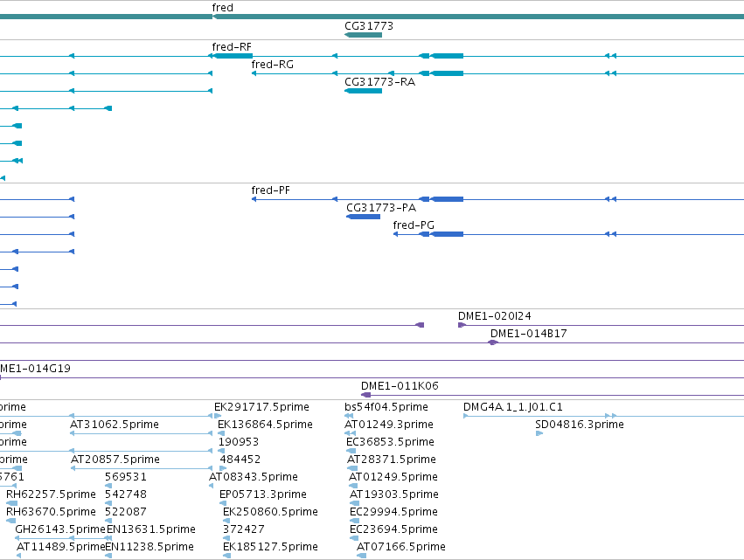Click the 569531 feature label
The width and height of the screenshot is (744, 560).
tap(126, 477)
